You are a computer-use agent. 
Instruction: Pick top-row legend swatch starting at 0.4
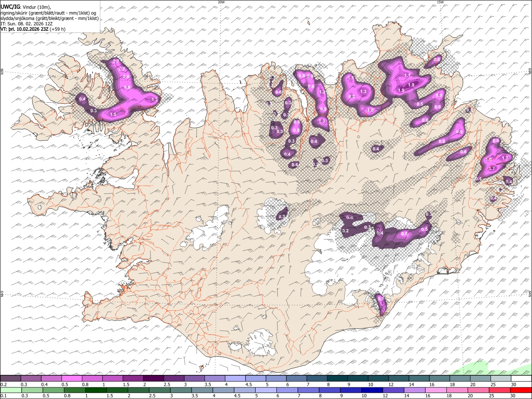[x=51, y=379]
